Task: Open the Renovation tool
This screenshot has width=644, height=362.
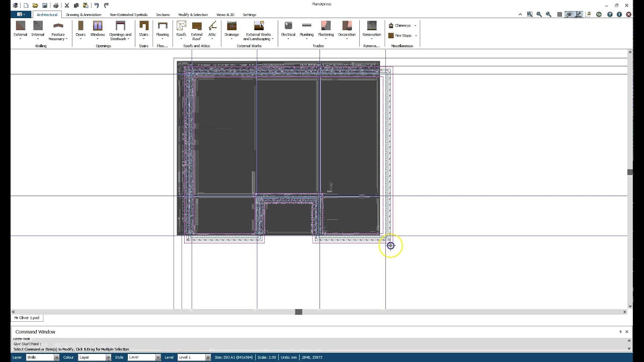Action: tap(372, 30)
